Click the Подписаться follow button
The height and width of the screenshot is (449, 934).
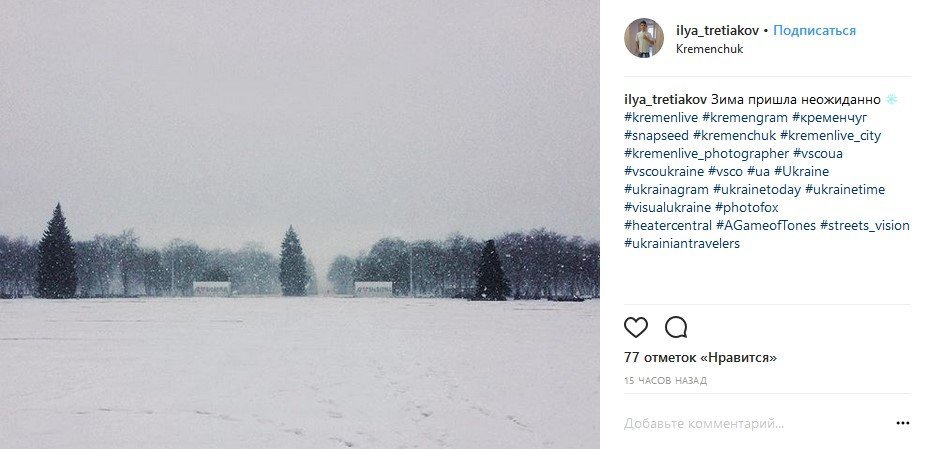[814, 30]
